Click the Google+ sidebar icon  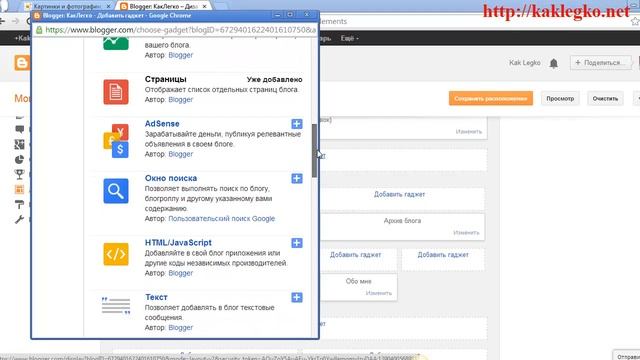tap(19, 144)
